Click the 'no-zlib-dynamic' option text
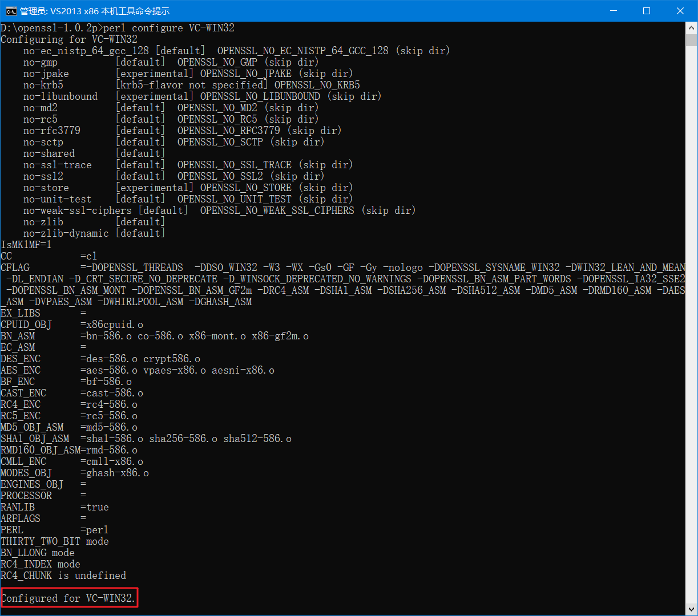The image size is (698, 616). click(66, 233)
